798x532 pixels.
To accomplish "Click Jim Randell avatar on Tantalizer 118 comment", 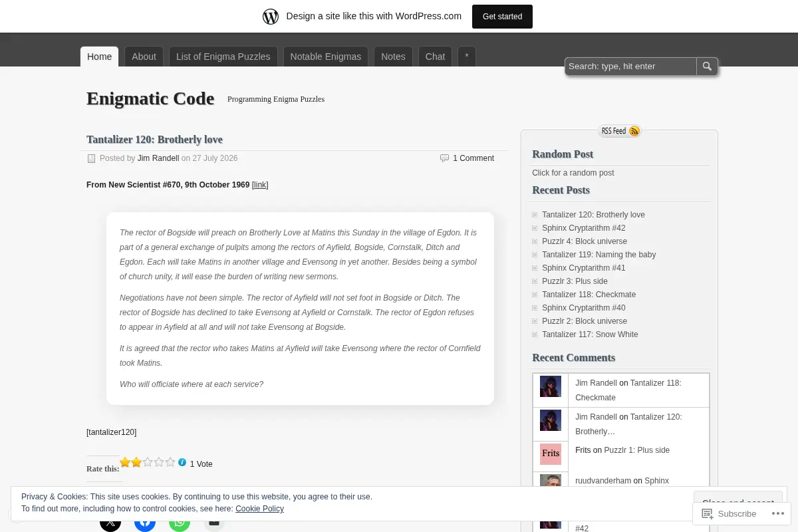I will click(551, 386).
